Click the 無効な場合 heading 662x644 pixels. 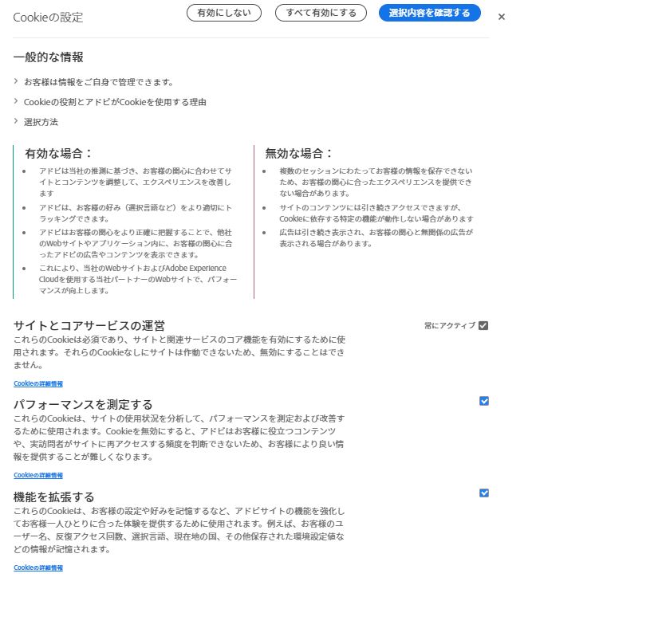[299, 153]
